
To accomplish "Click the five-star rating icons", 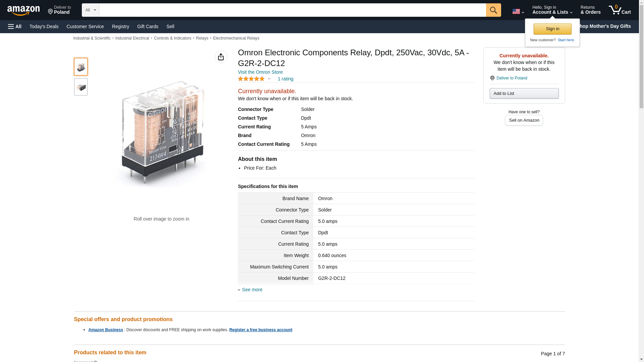I will [x=251, y=79].
